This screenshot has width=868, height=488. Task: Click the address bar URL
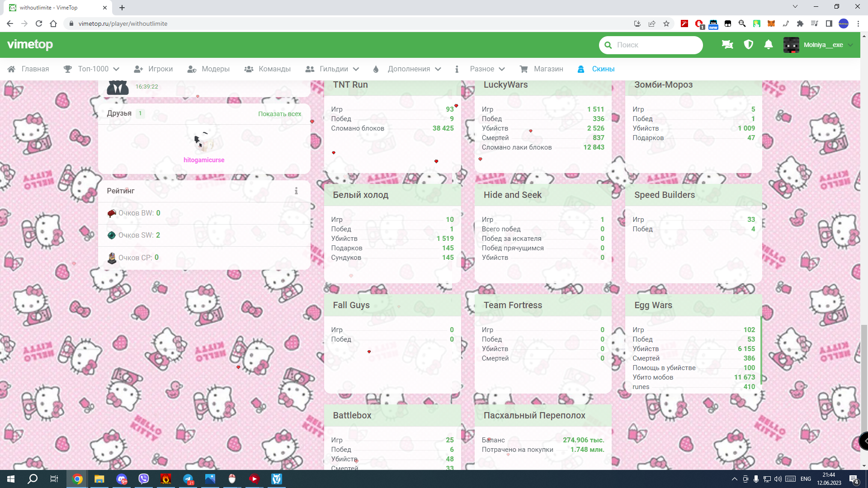coord(123,23)
